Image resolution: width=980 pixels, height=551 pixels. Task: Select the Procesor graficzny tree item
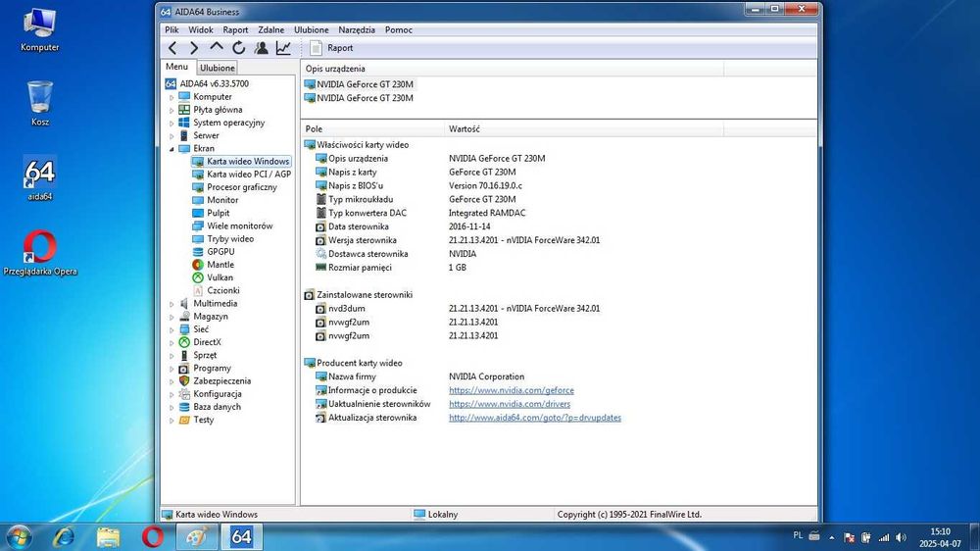tap(234, 187)
